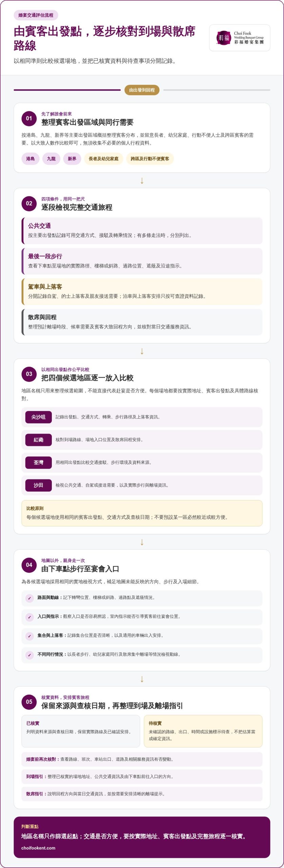Screen dimensions: 284x868
Task: Click the 荃灣 area label
Action: click(38, 462)
